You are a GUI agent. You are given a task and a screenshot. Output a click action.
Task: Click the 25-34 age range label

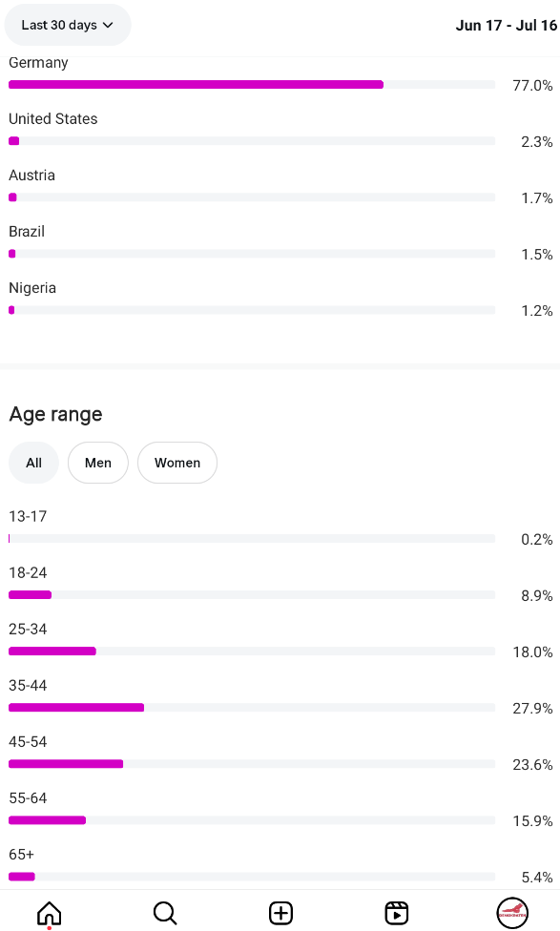pyautogui.click(x=28, y=630)
